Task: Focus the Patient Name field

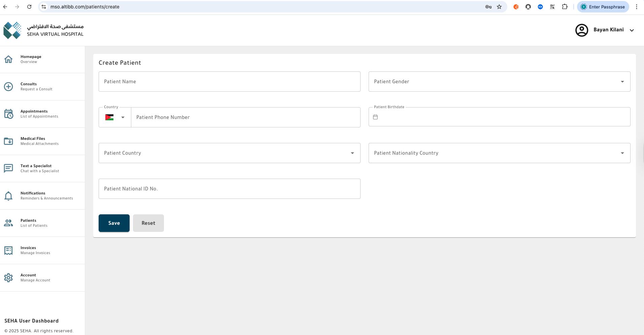Action: (x=229, y=82)
